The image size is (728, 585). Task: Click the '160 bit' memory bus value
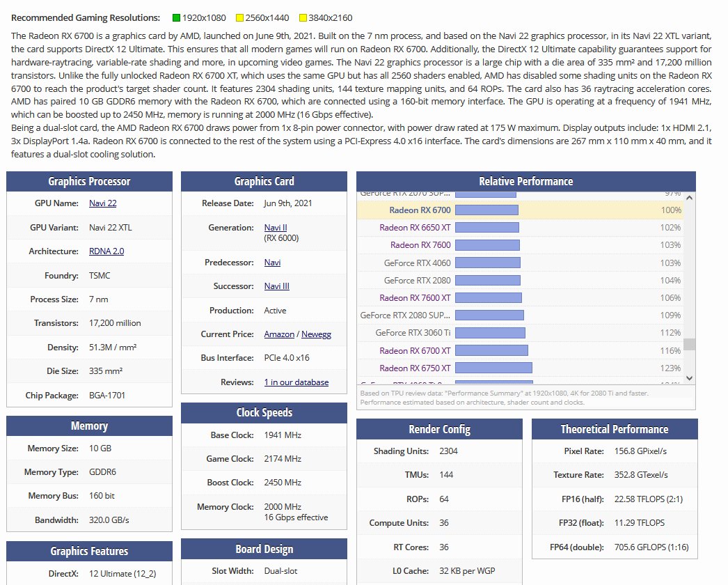point(102,496)
